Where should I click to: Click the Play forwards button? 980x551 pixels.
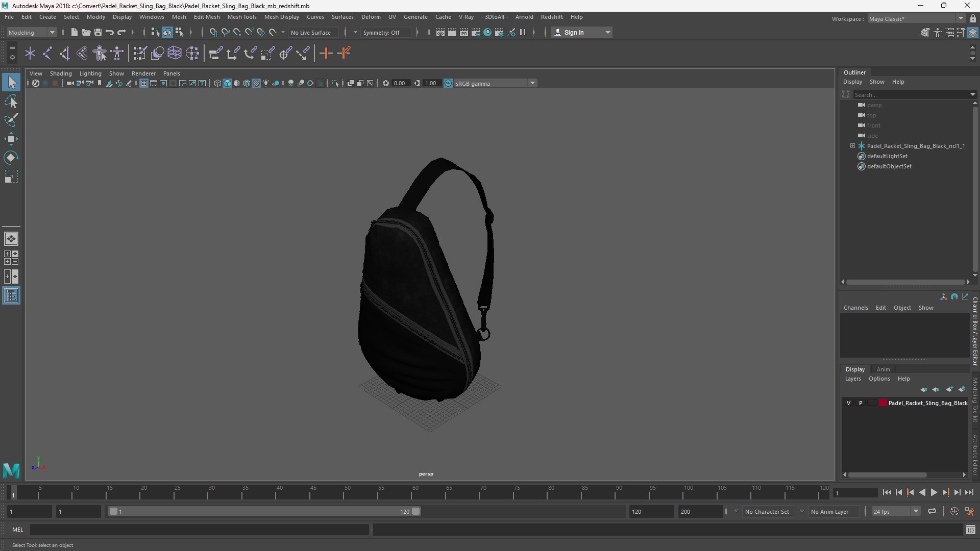[x=934, y=492]
